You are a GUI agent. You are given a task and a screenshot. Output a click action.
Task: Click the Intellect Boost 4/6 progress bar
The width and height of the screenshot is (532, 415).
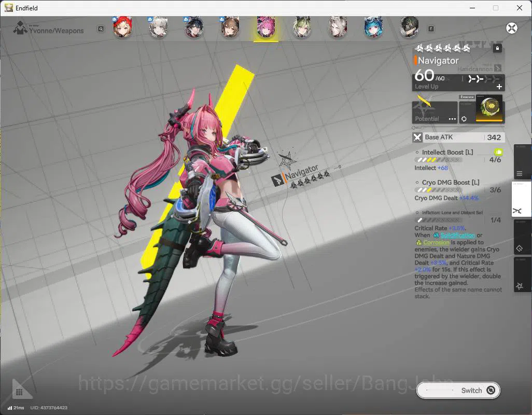438,160
